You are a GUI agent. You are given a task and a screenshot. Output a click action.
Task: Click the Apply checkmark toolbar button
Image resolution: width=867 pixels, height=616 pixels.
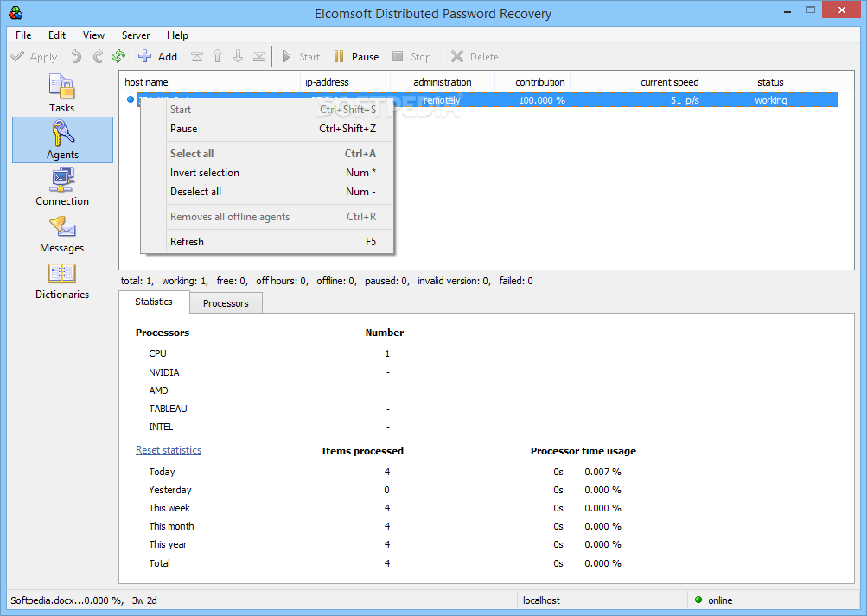pyautogui.click(x=34, y=56)
